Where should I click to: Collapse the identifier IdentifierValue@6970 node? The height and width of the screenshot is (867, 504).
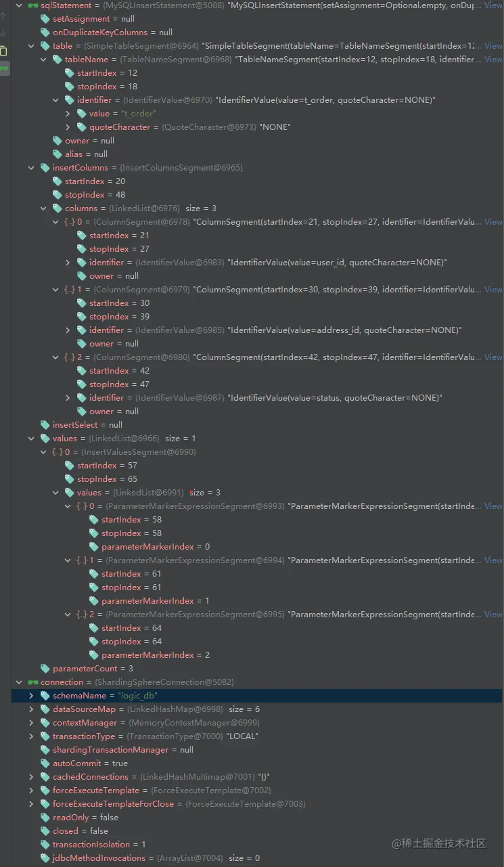click(x=55, y=100)
